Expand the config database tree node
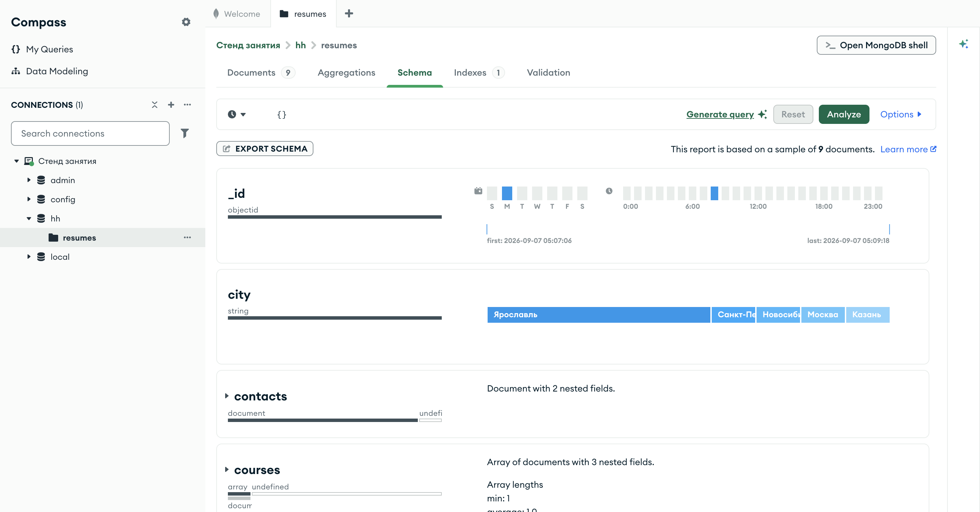The height and width of the screenshot is (512, 980). tap(28, 199)
